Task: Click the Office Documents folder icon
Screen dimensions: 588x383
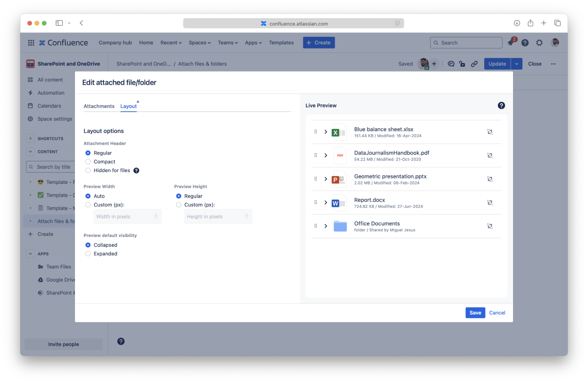Action: pos(340,226)
